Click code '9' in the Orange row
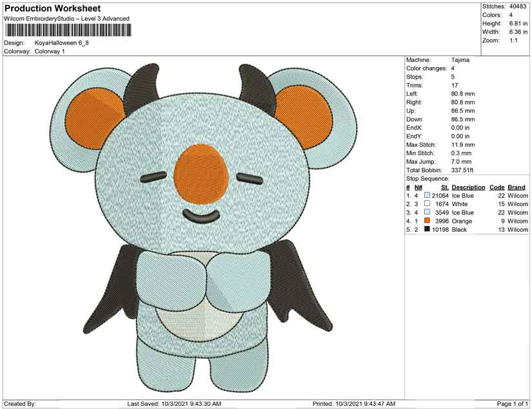This screenshot has height=409, width=532. coord(503,221)
